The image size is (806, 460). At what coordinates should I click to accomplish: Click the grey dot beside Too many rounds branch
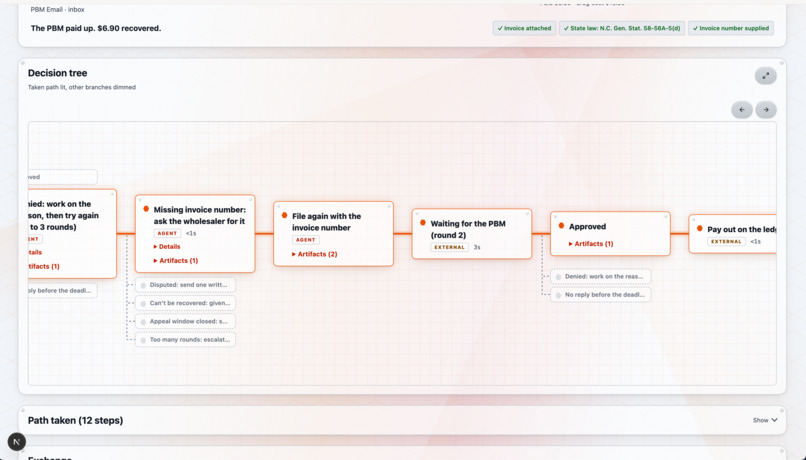143,340
